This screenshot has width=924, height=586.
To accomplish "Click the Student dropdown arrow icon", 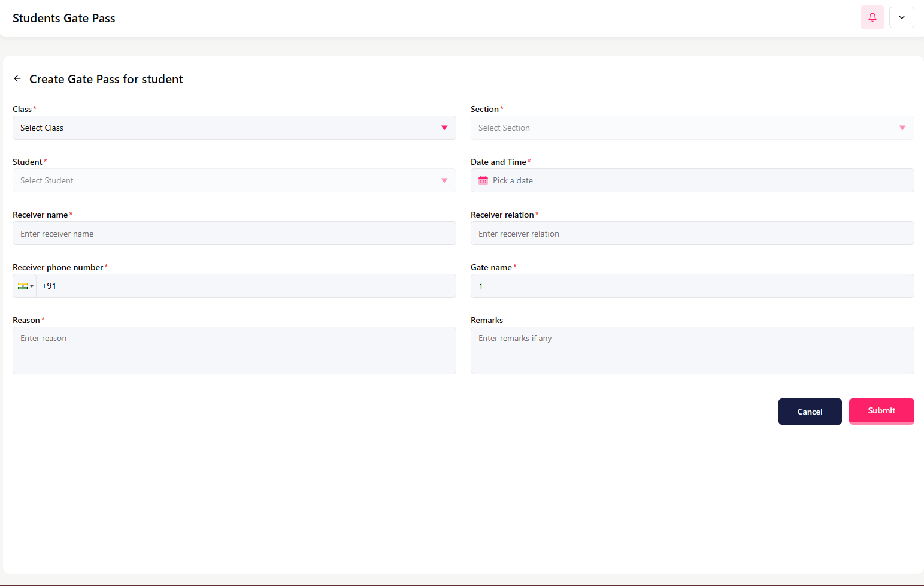I will [444, 180].
